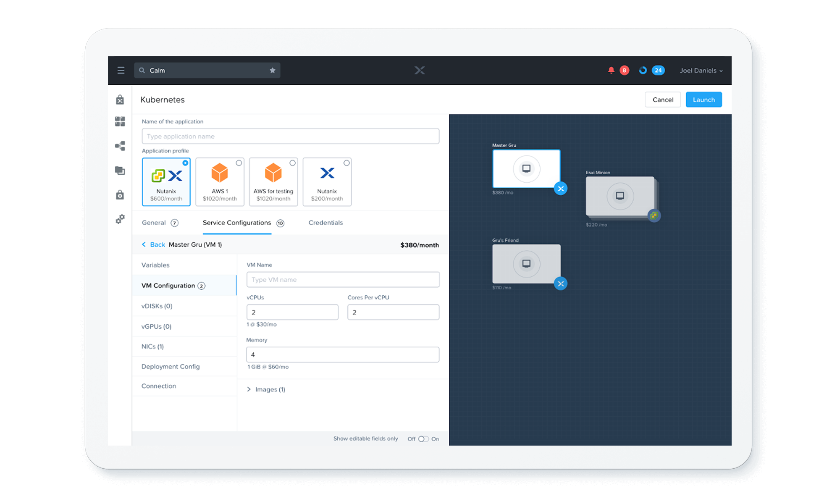Open the settings gears icon in the sidebar
This screenshot has height=504, width=840.
coord(120,219)
